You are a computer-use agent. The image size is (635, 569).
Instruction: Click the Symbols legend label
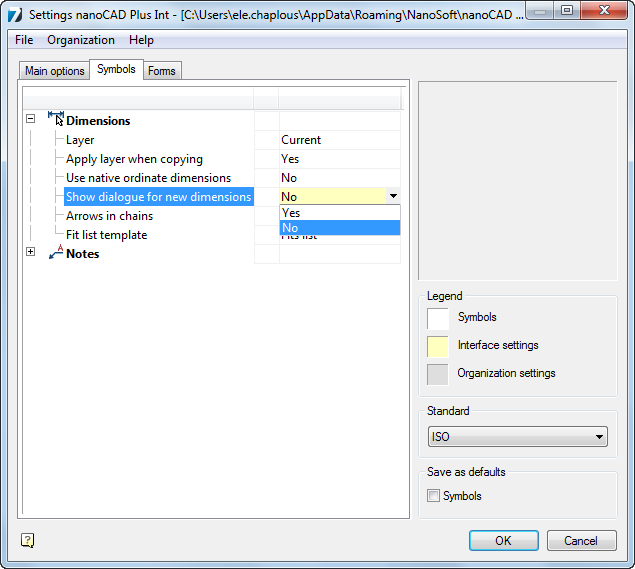click(477, 317)
